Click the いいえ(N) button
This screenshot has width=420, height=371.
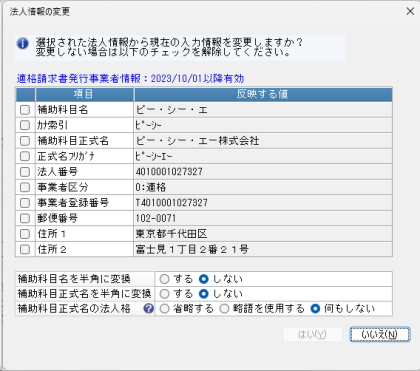(x=380, y=334)
